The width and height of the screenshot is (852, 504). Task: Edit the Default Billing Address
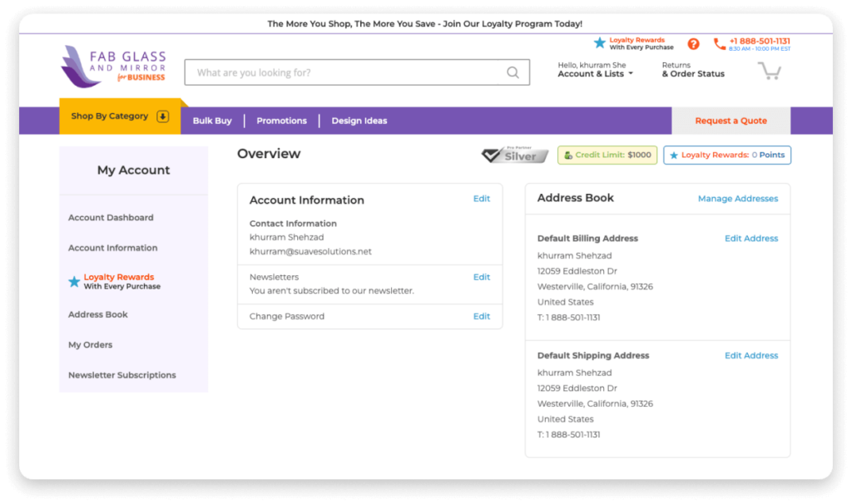[751, 238]
